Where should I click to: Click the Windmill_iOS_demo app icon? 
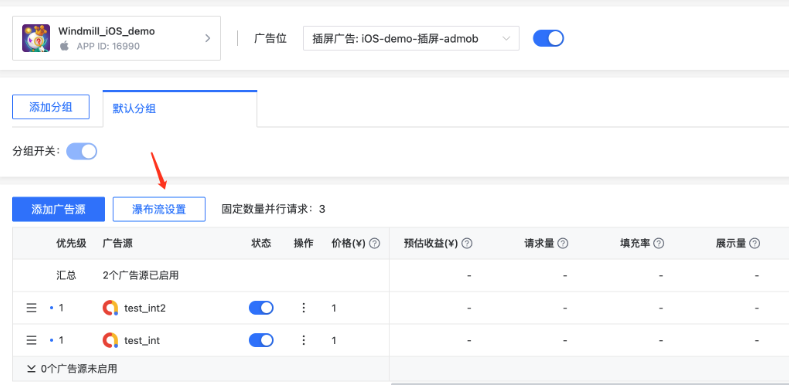[36, 38]
